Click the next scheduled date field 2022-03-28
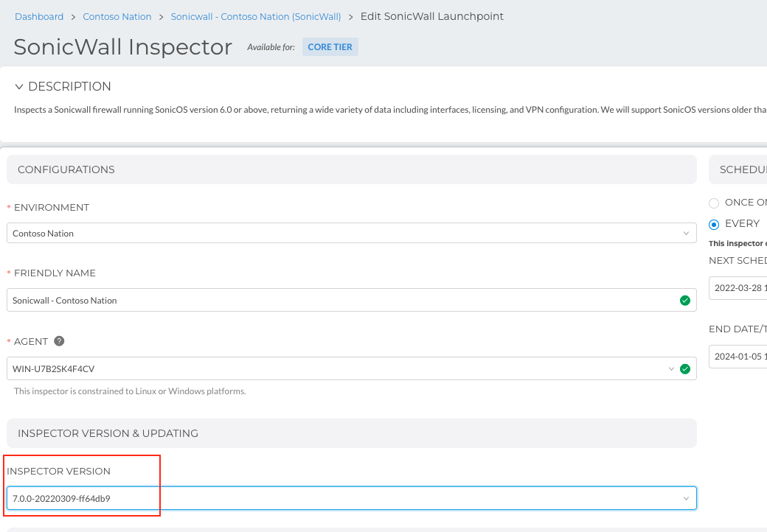767x532 pixels. [x=737, y=288]
